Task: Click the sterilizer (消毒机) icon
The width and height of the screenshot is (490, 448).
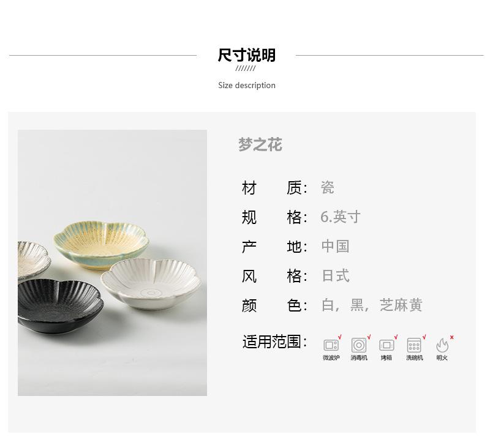Action: click(359, 345)
